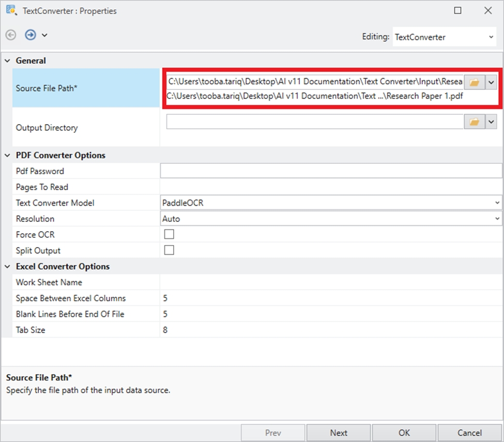Browse for Output Directory folder icon
This screenshot has height=442, width=504.
474,121
